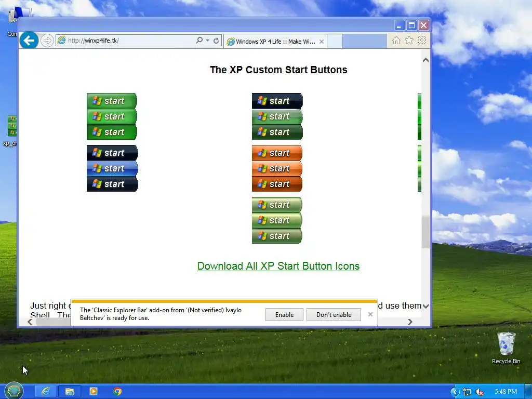Image resolution: width=532 pixels, height=399 pixels.
Task: Click the network tray icon
Action: 467,392
